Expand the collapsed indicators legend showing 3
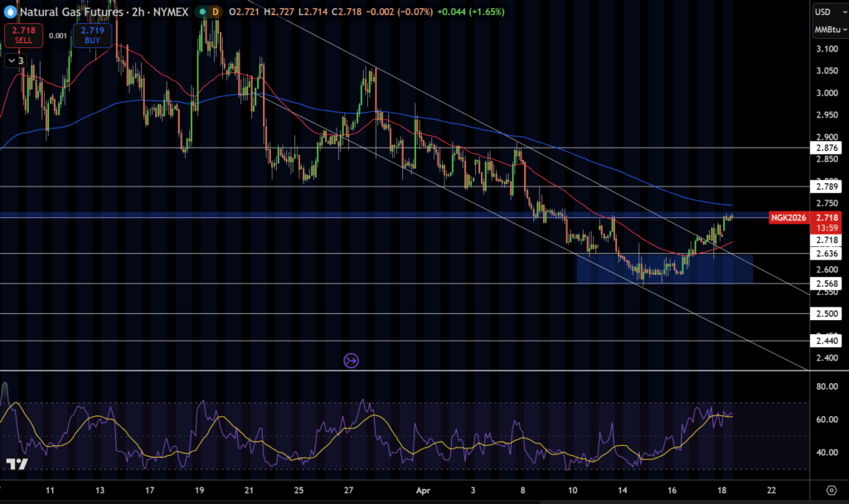Viewport: 849px width, 504px height. 15,61
